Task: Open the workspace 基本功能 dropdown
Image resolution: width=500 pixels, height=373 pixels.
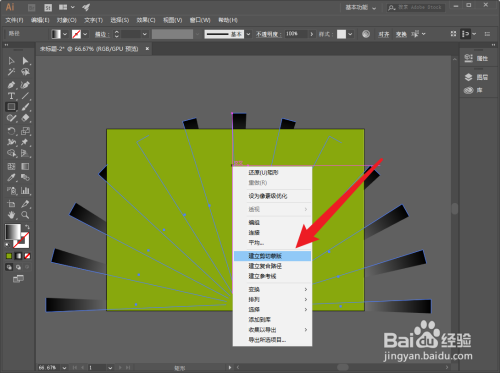Action: point(361,7)
